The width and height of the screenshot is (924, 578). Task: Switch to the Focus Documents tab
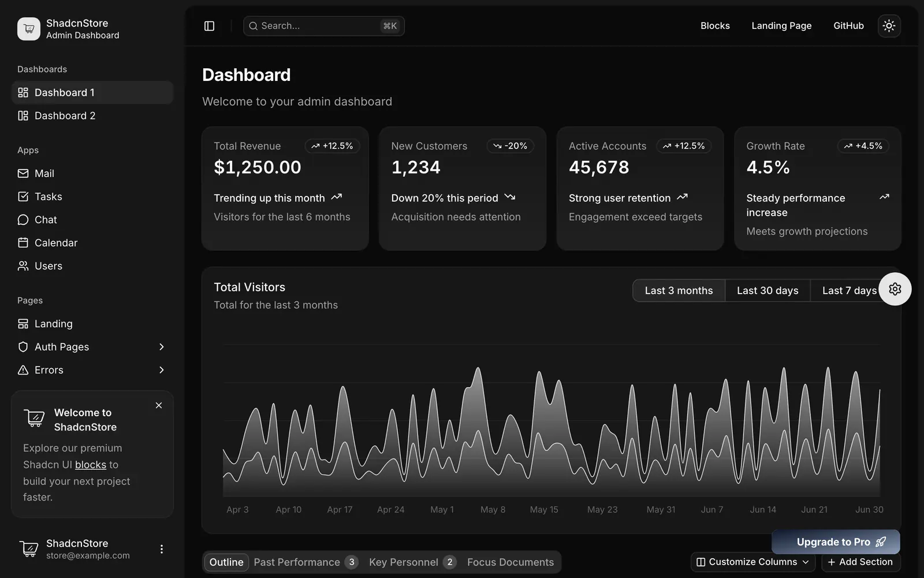pyautogui.click(x=511, y=562)
